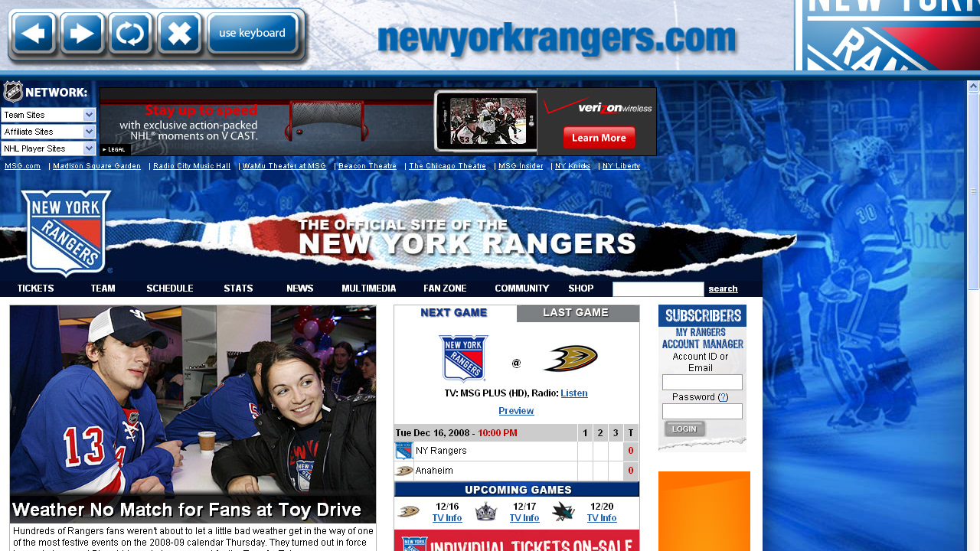Open the Tickets menu
980x551 pixels.
click(x=35, y=289)
